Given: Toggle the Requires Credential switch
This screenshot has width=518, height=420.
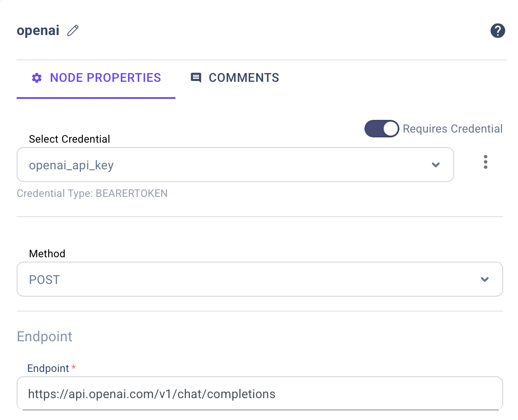Looking at the screenshot, I should coord(381,129).
